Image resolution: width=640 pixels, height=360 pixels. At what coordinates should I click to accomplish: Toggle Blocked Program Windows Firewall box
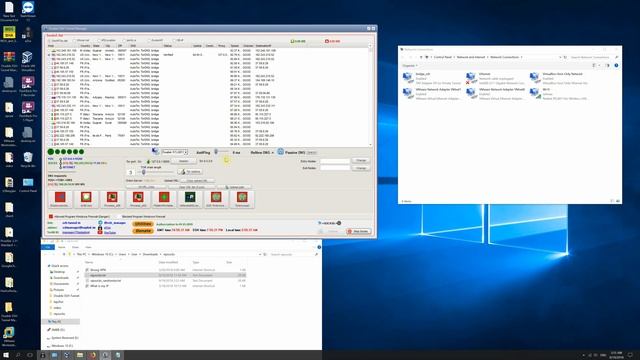[x=118, y=216]
